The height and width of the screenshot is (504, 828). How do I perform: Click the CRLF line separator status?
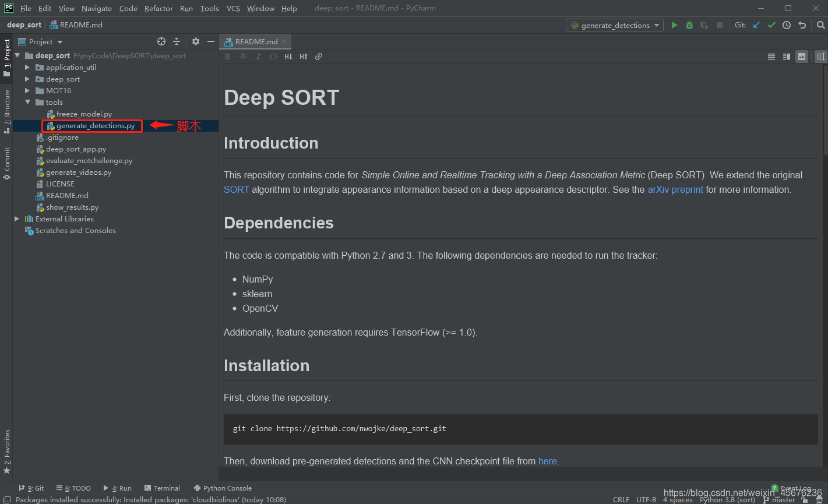click(x=621, y=499)
